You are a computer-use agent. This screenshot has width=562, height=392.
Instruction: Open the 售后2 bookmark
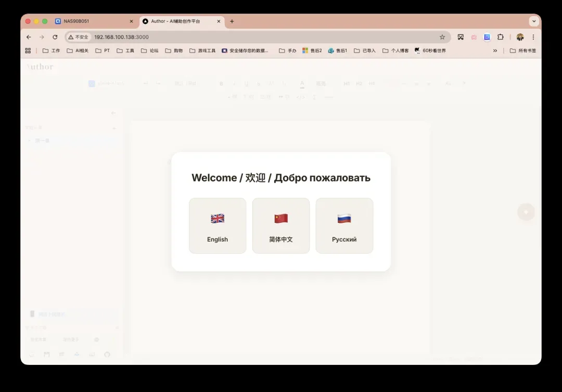[312, 50]
